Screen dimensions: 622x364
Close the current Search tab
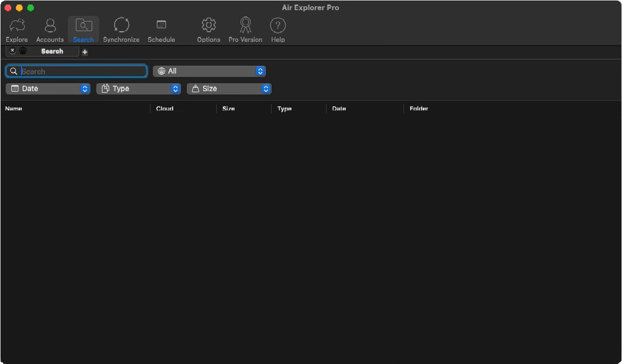pyautogui.click(x=12, y=50)
